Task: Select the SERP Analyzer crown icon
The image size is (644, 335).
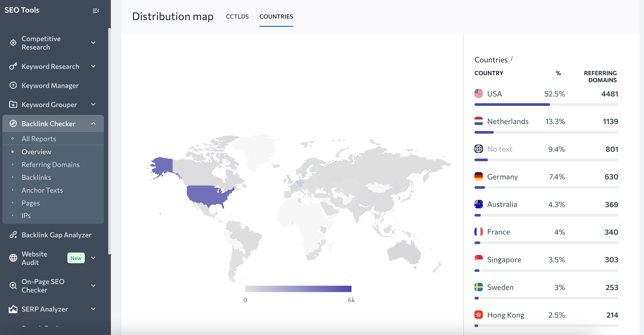Action: point(13,309)
